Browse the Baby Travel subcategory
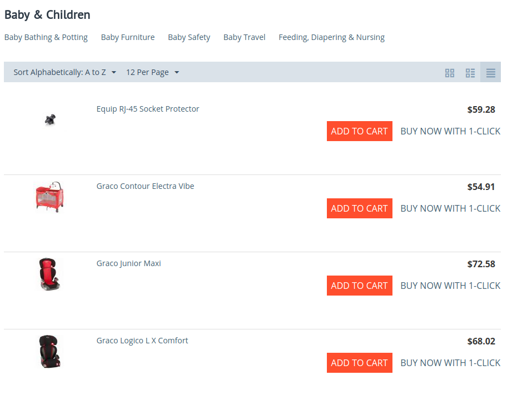532x405 pixels. coord(244,37)
